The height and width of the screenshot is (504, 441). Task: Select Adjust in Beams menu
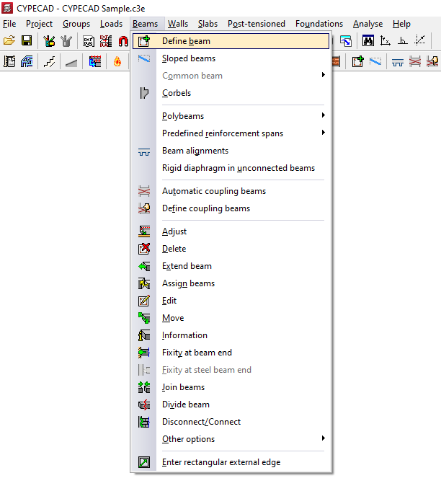coord(231,231)
